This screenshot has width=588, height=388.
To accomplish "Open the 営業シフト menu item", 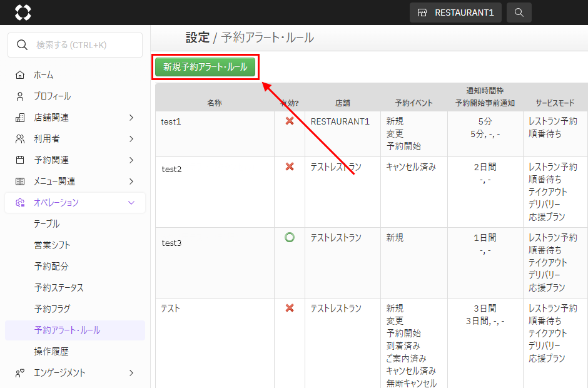I will coord(53,245).
